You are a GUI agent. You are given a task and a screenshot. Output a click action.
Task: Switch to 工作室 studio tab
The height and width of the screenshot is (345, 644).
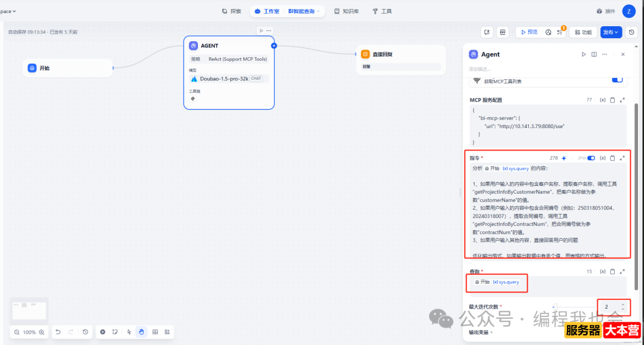267,11
